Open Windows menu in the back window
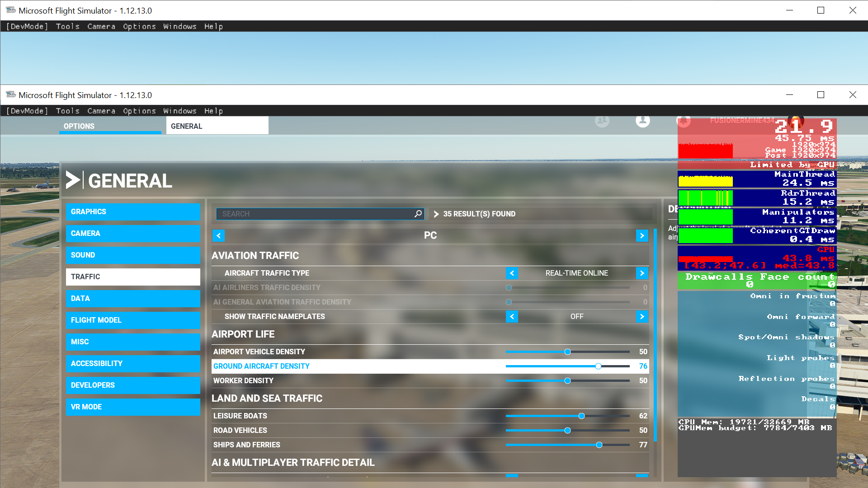868x488 pixels. coord(180,27)
